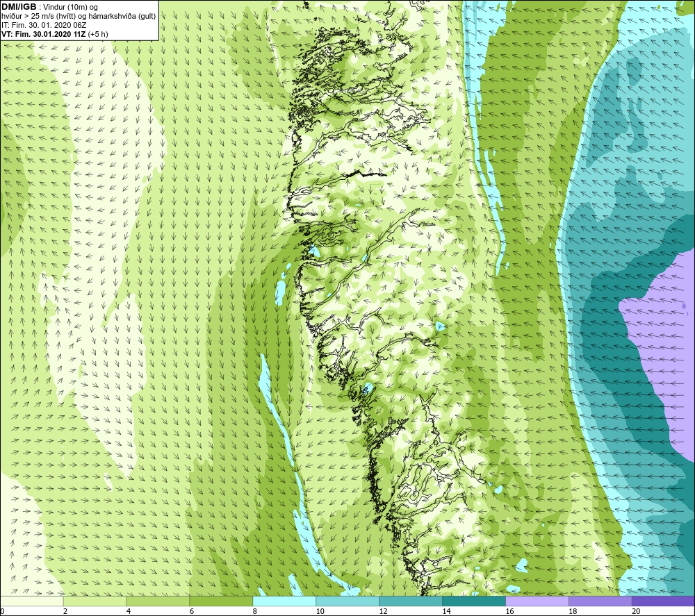Click the 18–20 m/s purple legend swatch

pyautogui.click(x=600, y=601)
